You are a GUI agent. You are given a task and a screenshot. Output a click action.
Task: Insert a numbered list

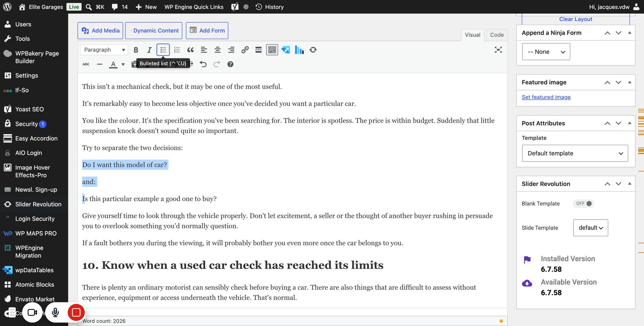(x=177, y=50)
